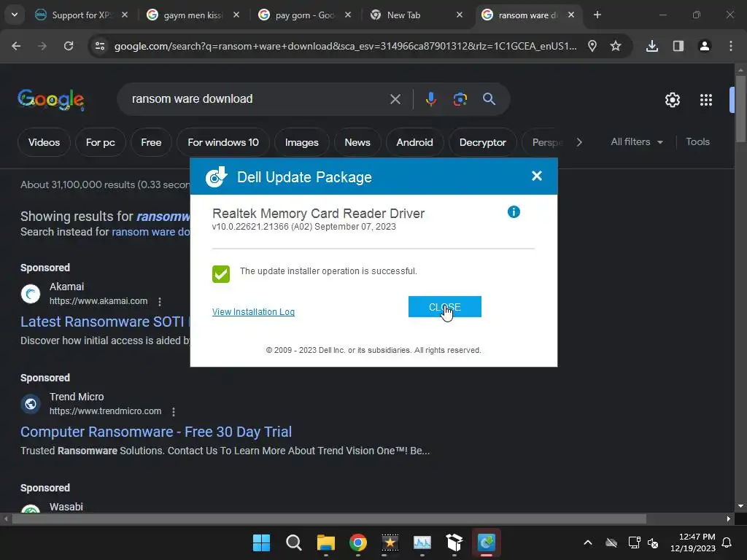Click the Dell Update Package logo icon

click(x=216, y=176)
